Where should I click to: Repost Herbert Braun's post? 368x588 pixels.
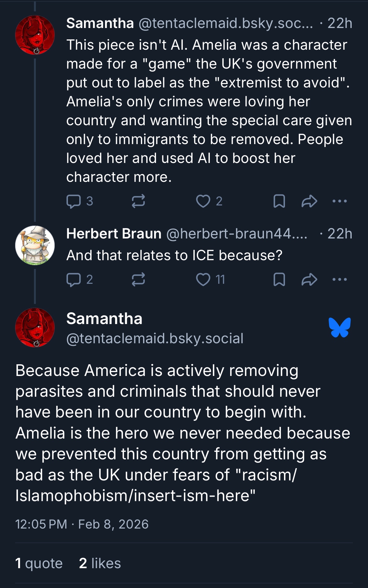138,279
